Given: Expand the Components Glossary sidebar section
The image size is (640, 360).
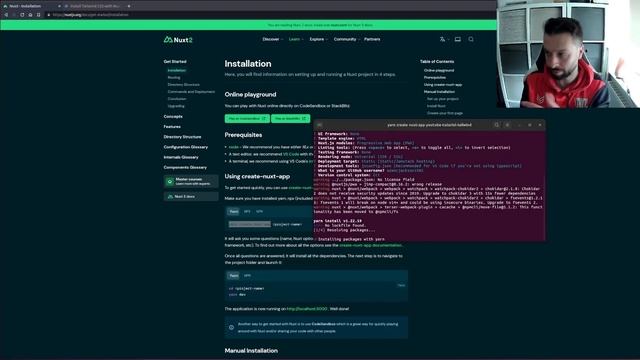Looking at the screenshot, I should pos(185,167).
